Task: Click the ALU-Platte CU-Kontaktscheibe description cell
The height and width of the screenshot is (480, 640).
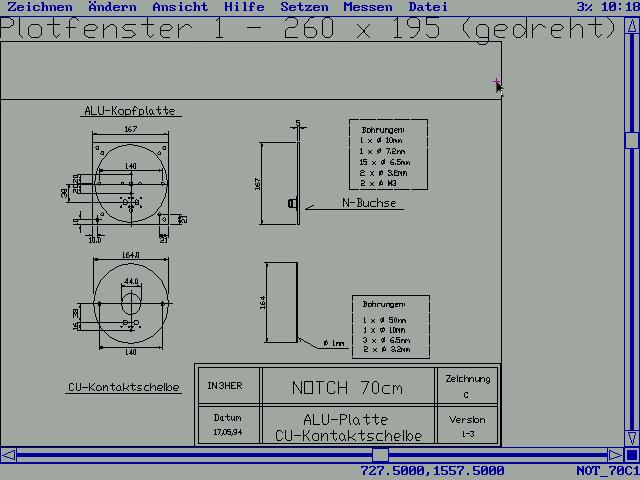Action: 348,424
